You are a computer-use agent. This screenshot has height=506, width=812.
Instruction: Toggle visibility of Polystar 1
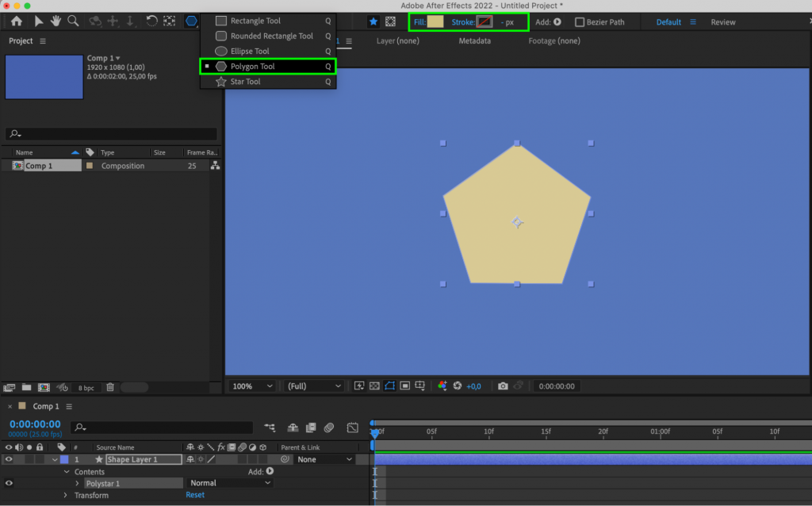click(x=9, y=483)
